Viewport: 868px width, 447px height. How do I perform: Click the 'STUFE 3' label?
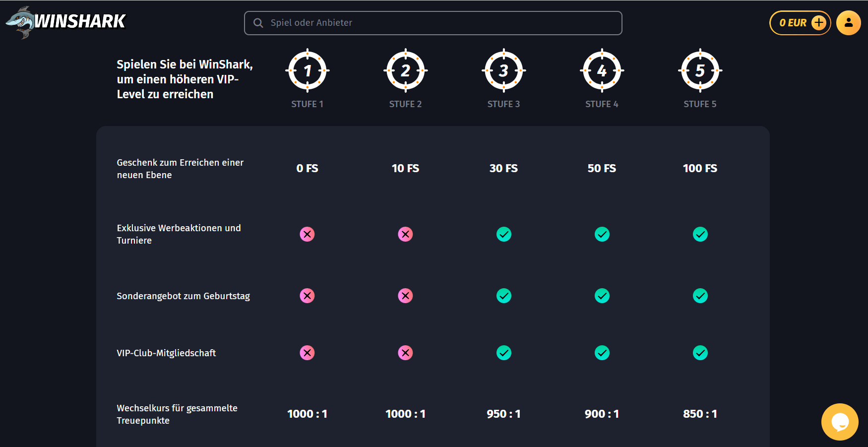[504, 104]
